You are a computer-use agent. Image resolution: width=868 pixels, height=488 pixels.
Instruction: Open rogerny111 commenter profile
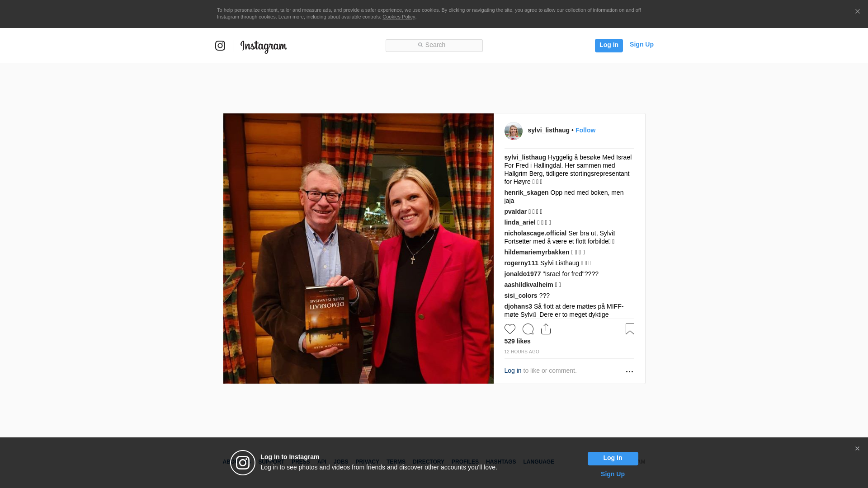point(521,263)
